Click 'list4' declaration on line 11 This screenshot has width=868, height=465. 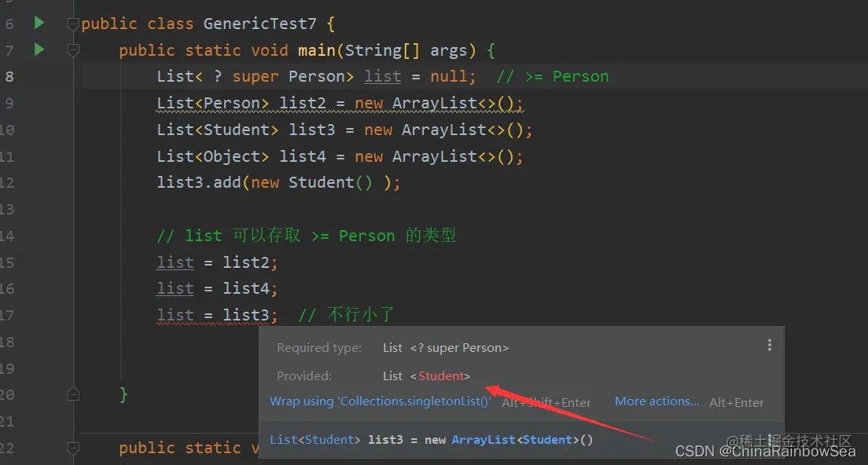click(302, 156)
